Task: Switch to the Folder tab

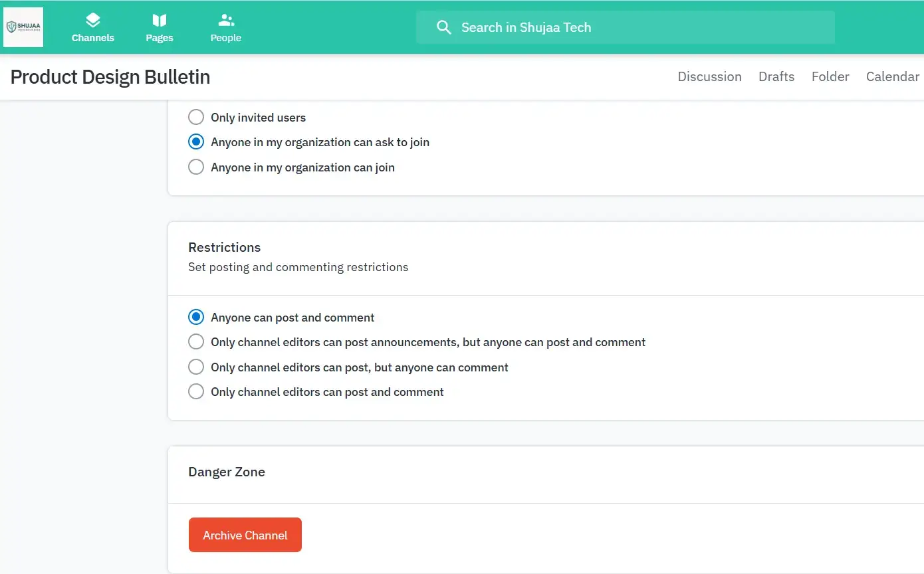Action: (x=830, y=76)
